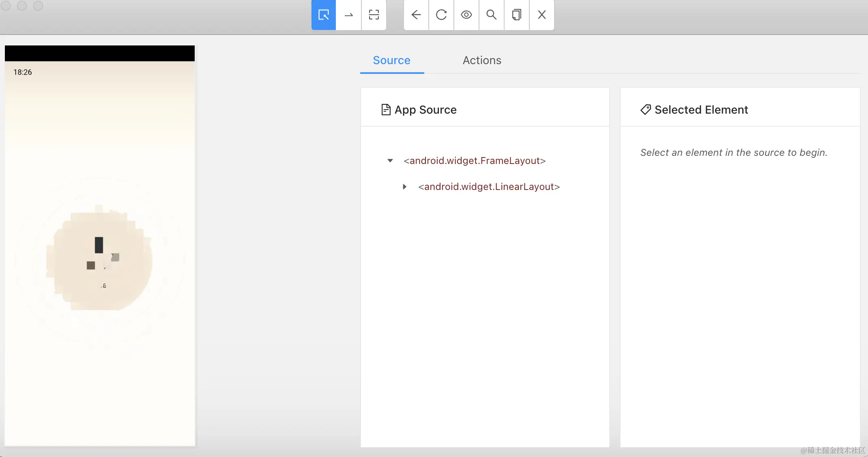Toggle recording with the eye icon
Image resolution: width=868 pixels, height=457 pixels.
click(x=466, y=15)
